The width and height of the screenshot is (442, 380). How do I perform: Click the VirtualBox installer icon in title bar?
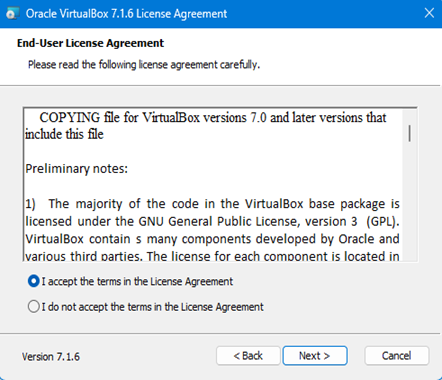coord(12,14)
